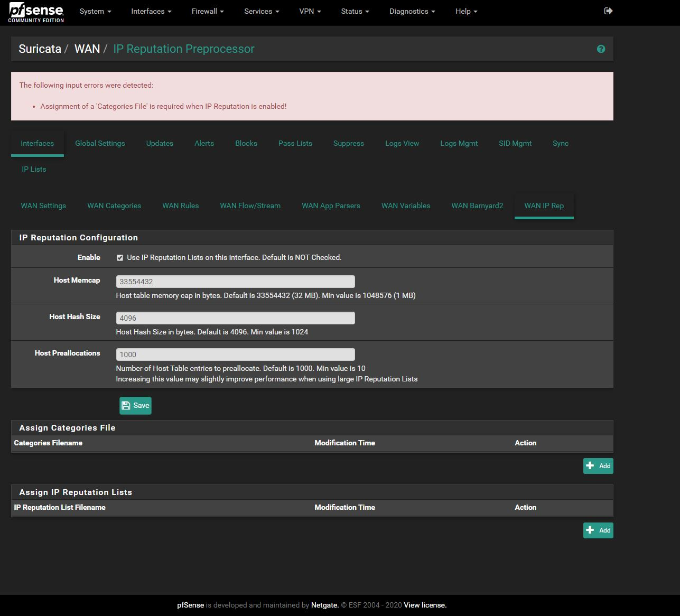Screen dimensions: 680x616
Task: Switch to WAN Categories tab
Action: pyautogui.click(x=114, y=206)
